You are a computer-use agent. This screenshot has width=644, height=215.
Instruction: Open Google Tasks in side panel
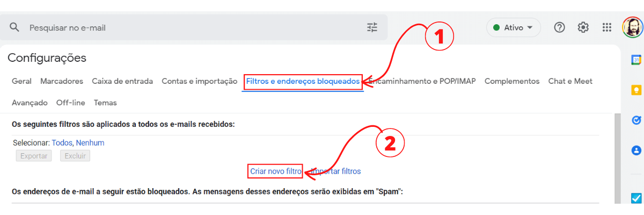(636, 120)
